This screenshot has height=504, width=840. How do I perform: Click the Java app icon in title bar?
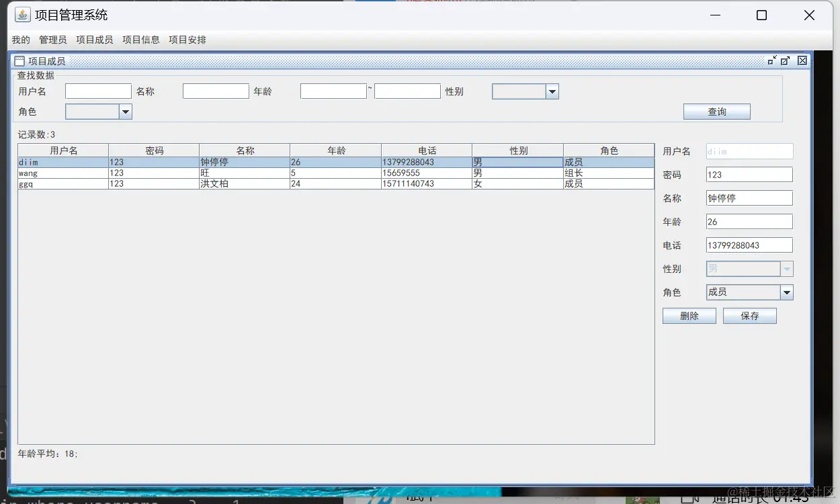point(23,15)
